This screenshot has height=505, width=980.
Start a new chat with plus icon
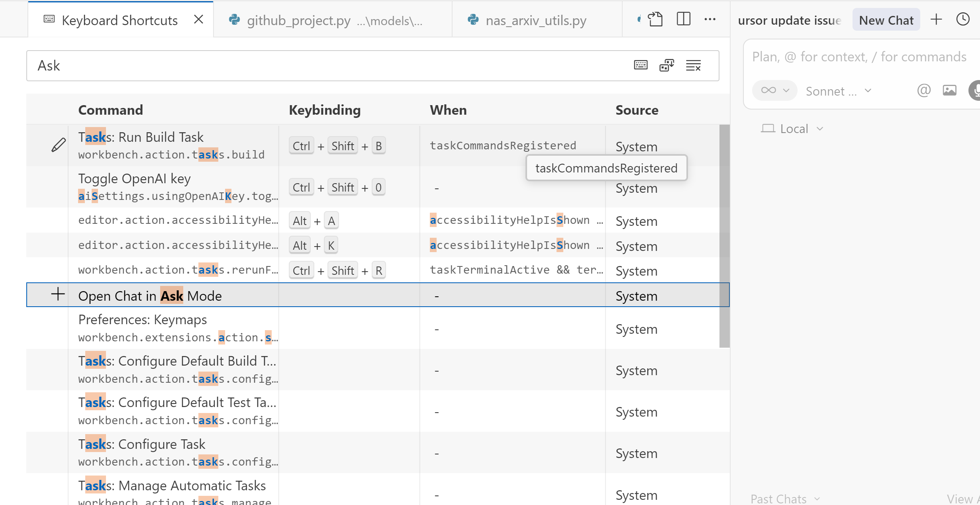click(x=936, y=19)
